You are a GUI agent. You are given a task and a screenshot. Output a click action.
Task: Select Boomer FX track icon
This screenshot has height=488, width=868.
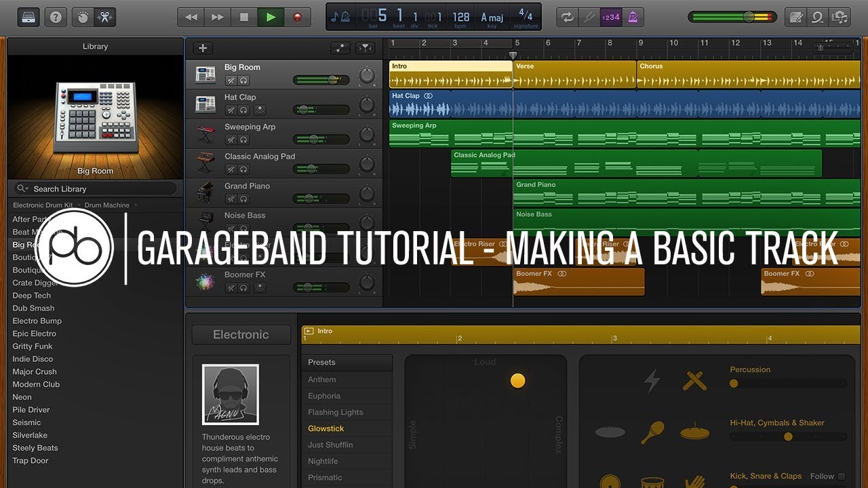pos(205,281)
